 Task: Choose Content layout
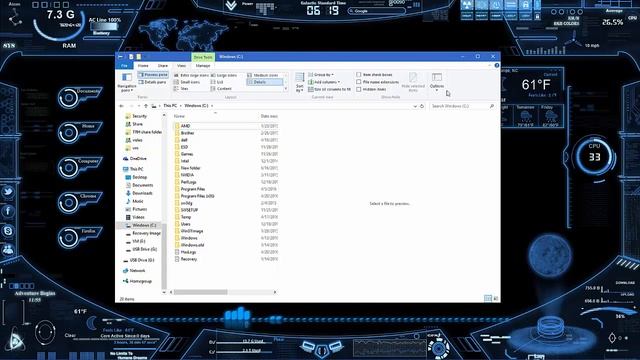222,89
